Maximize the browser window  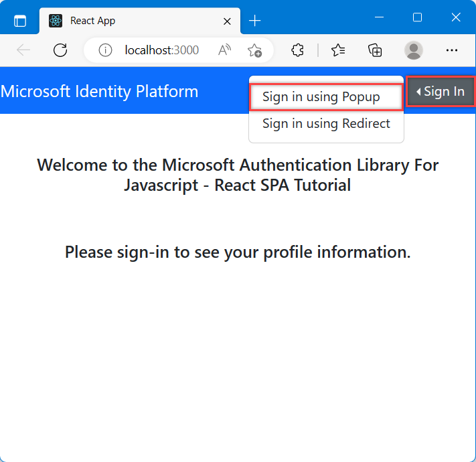point(417,17)
